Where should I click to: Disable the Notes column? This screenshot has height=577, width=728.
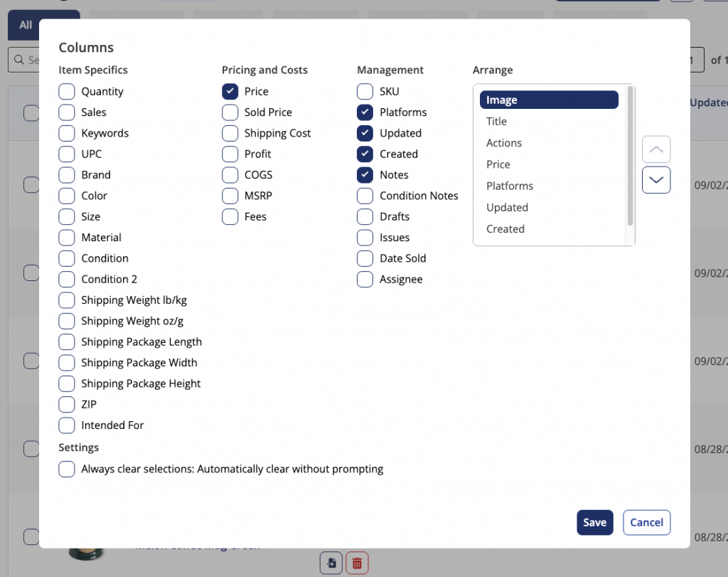365,175
